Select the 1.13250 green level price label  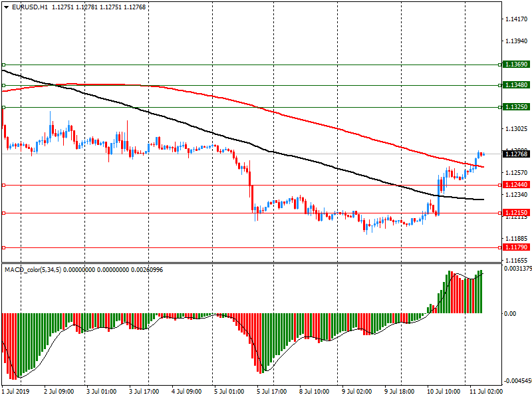(x=516, y=107)
